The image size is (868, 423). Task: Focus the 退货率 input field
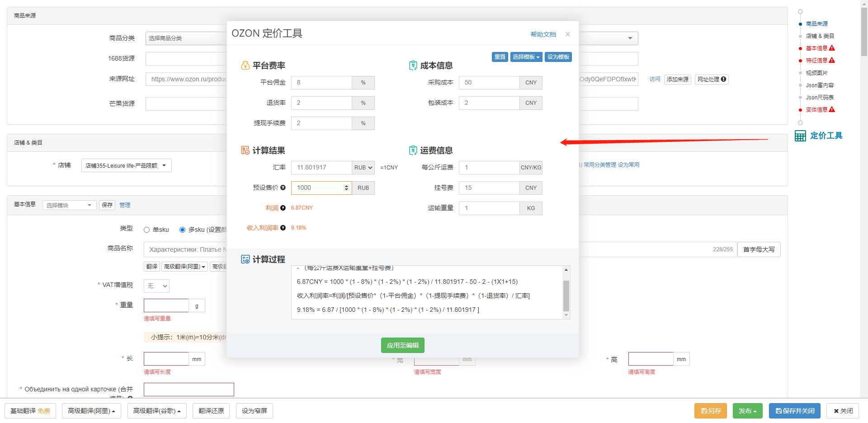(321, 103)
